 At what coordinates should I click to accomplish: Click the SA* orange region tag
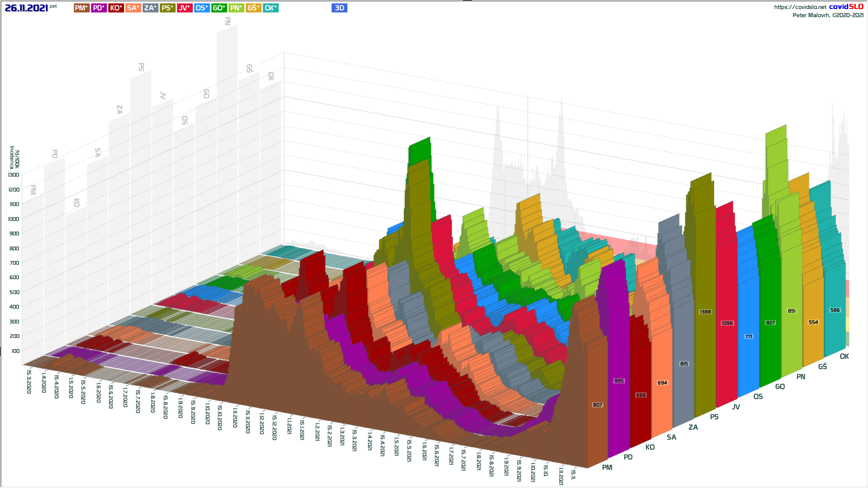click(x=133, y=8)
